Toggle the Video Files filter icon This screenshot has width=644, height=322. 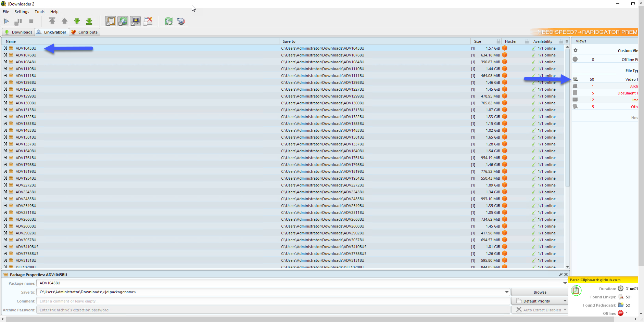[575, 79]
